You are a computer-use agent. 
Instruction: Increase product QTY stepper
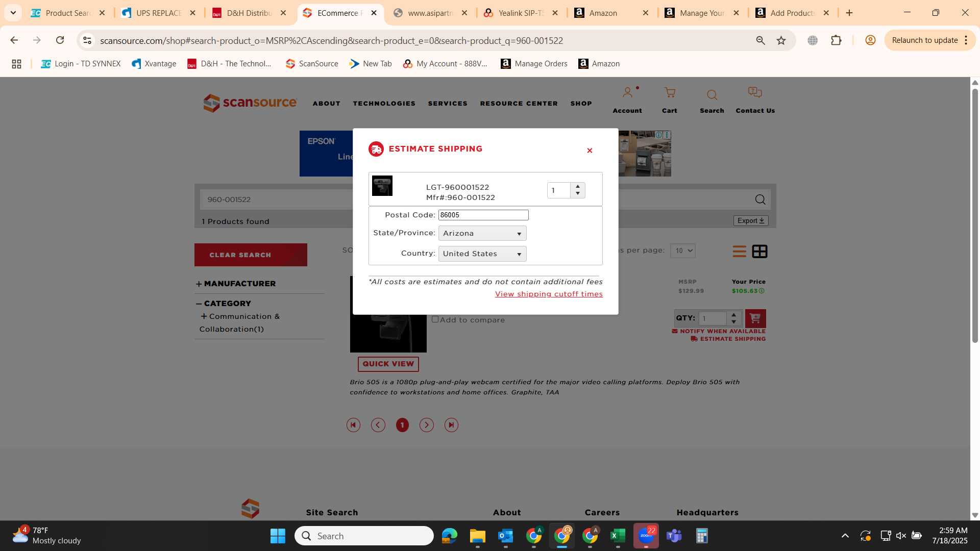click(734, 315)
